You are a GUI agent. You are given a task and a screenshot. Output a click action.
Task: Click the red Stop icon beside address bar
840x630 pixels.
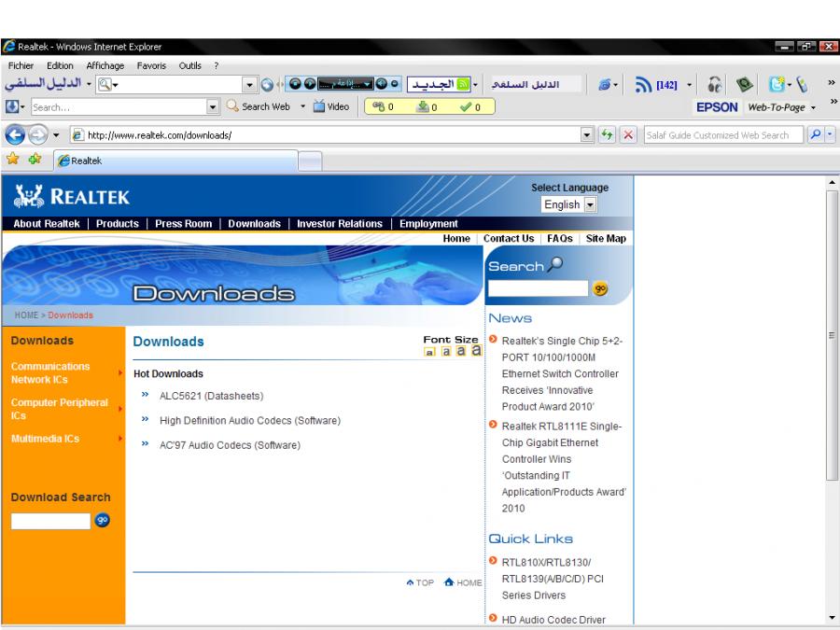click(629, 135)
